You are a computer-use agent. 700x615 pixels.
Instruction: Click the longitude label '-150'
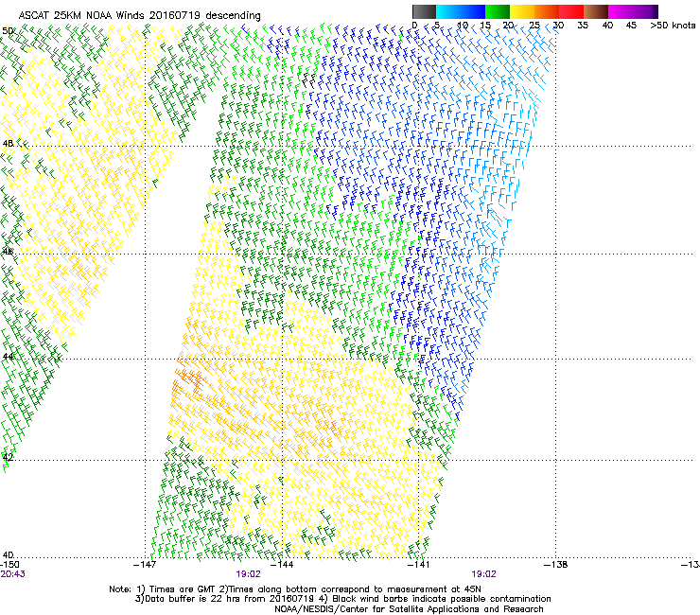tap(9, 565)
